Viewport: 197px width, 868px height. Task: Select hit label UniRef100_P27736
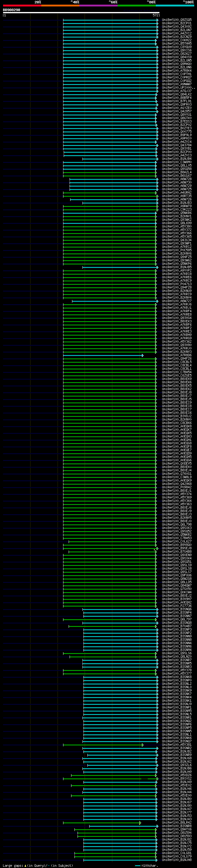(177, 606)
